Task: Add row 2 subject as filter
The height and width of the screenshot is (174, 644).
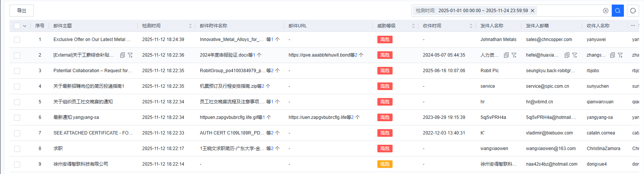Action: pyautogui.click(x=130, y=55)
